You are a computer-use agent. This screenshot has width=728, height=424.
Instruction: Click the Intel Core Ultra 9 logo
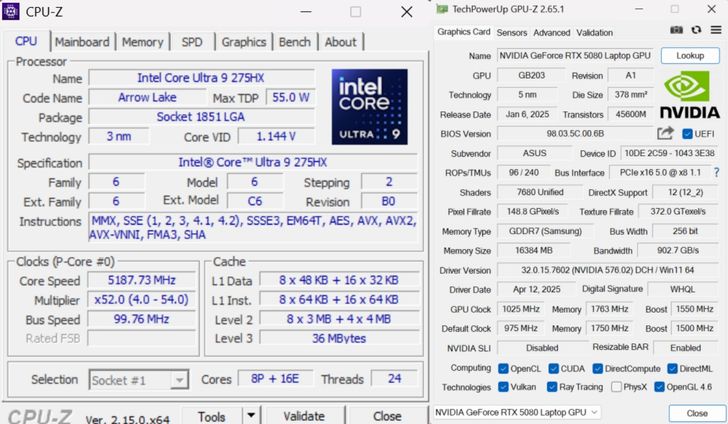(370, 107)
